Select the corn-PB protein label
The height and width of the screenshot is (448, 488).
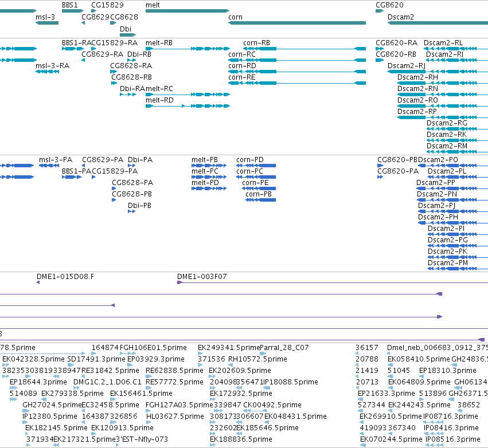(x=259, y=194)
